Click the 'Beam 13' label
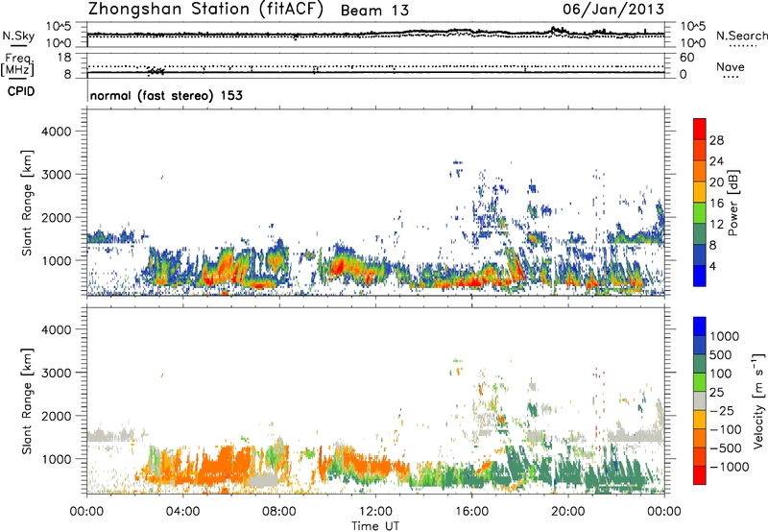768x532 pixels. coord(374,11)
